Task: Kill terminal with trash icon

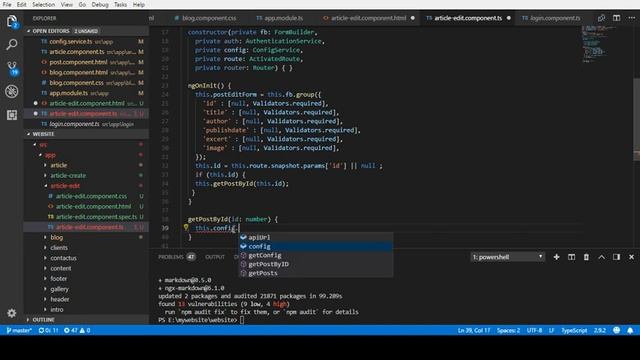Action: coord(586,257)
